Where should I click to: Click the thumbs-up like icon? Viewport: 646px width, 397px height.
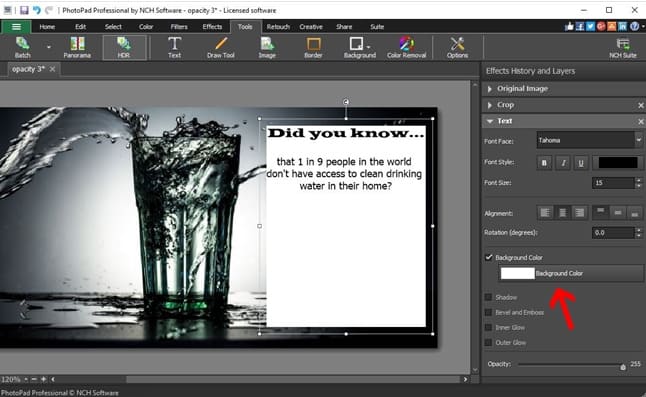pos(569,27)
